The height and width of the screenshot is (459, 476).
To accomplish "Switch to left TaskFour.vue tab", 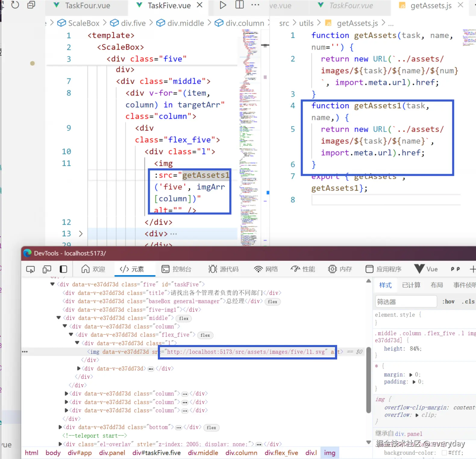I will point(87,6).
